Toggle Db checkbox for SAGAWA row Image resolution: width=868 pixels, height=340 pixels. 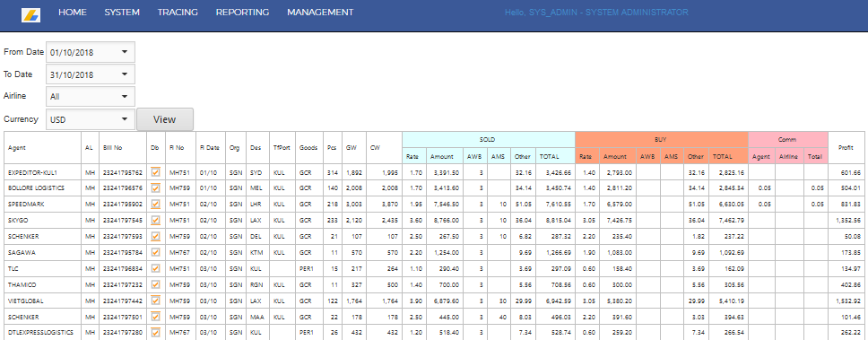click(155, 252)
